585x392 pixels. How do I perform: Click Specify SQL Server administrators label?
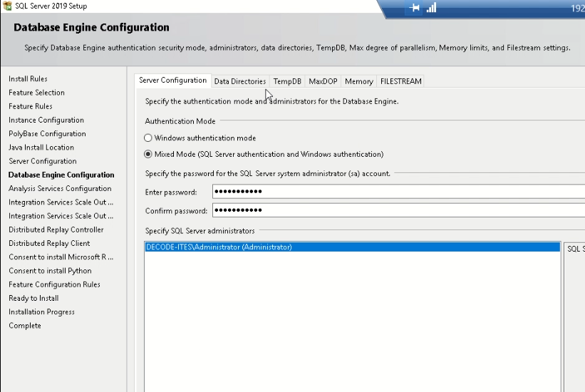pos(200,231)
